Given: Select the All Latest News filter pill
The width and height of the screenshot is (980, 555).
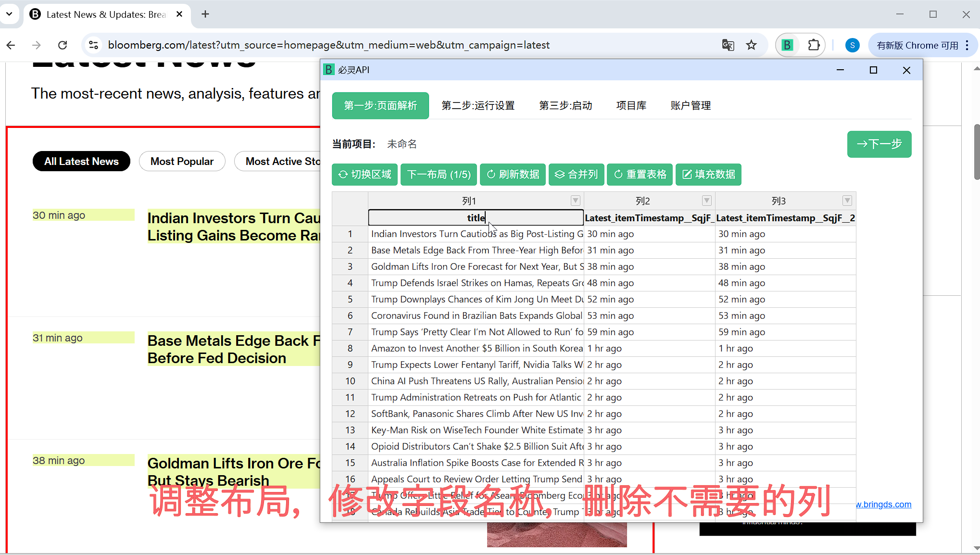Looking at the screenshot, I should pos(81,162).
